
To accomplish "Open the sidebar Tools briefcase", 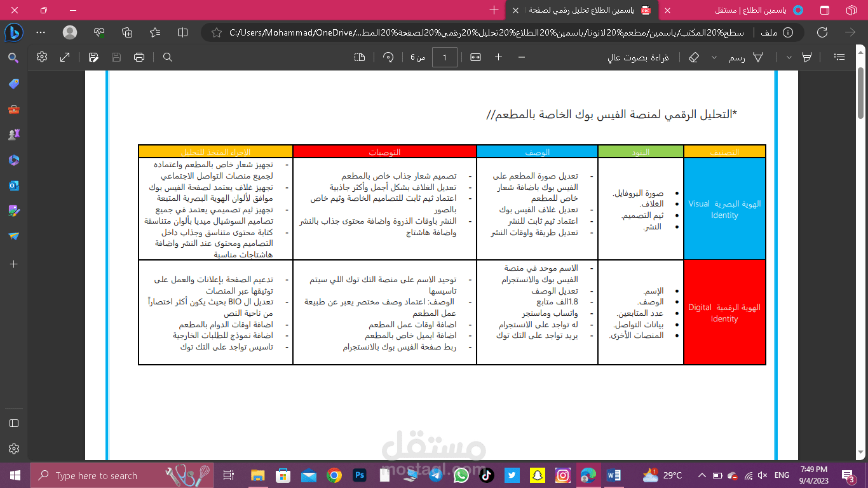I will point(13,109).
